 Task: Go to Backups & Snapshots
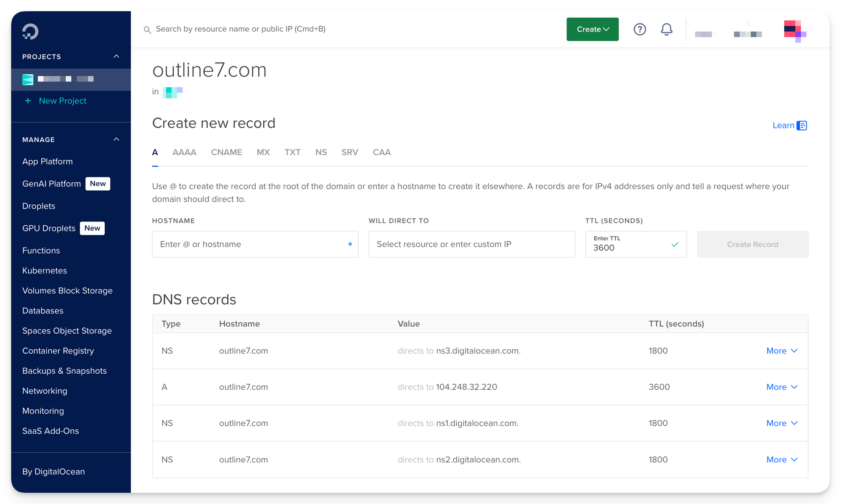click(x=64, y=371)
